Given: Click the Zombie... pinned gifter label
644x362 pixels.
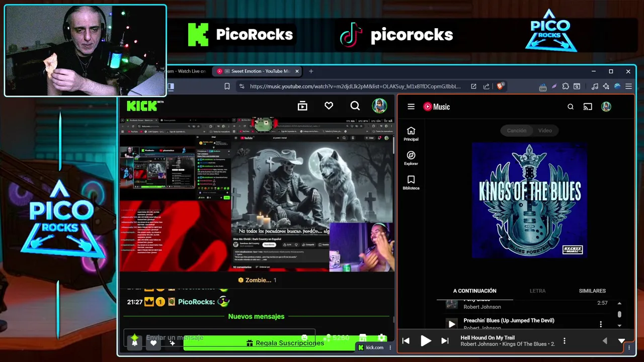Looking at the screenshot, I should coord(258,280).
